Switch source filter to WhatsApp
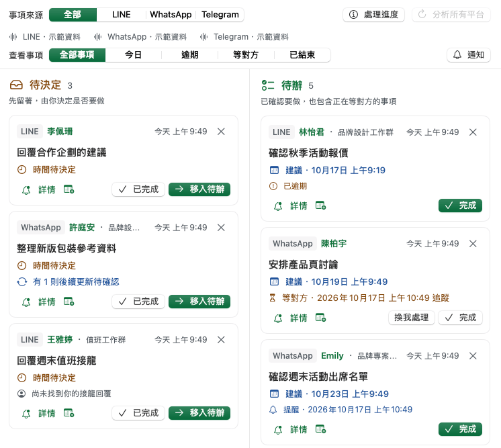This screenshot has height=448, width=501. point(171,15)
